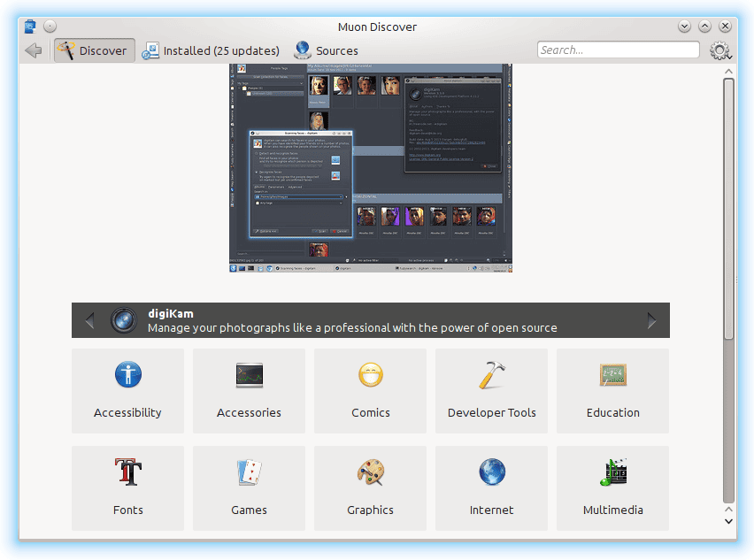Open the digiKam featured app title

[171, 314]
